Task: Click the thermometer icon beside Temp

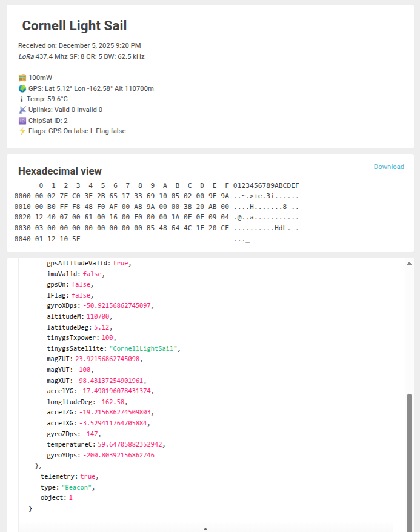Action: coord(22,99)
